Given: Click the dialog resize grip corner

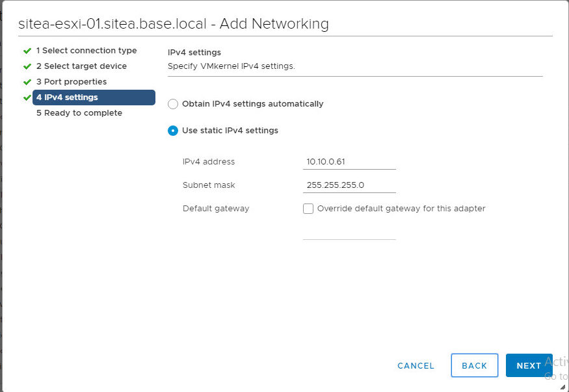Looking at the screenshot, I should pyautogui.click(x=562, y=386).
